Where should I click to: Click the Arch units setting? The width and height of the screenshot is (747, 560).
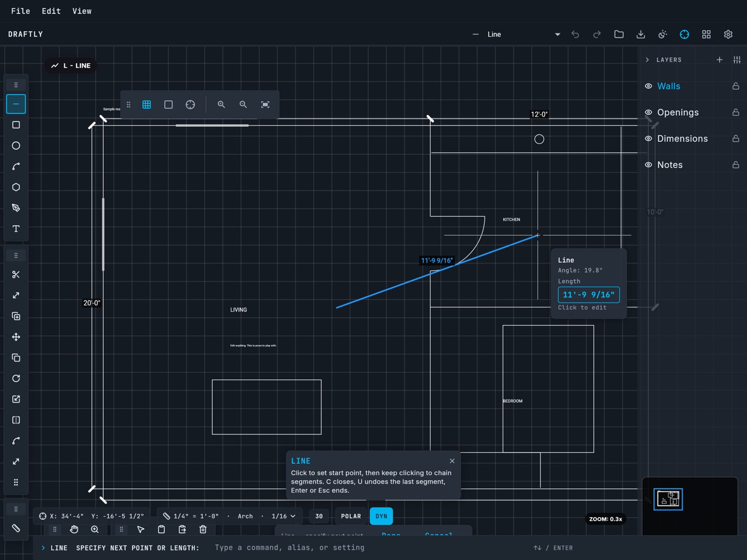pyautogui.click(x=246, y=516)
